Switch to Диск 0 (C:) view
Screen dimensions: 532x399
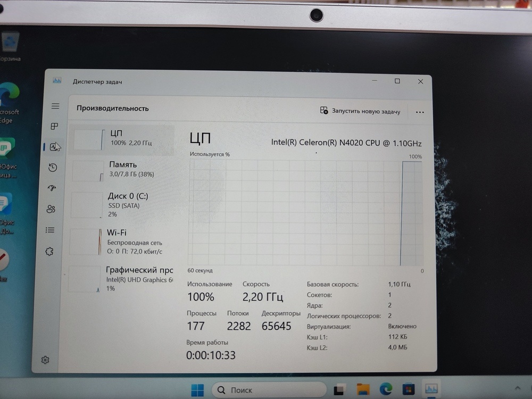tap(122, 204)
